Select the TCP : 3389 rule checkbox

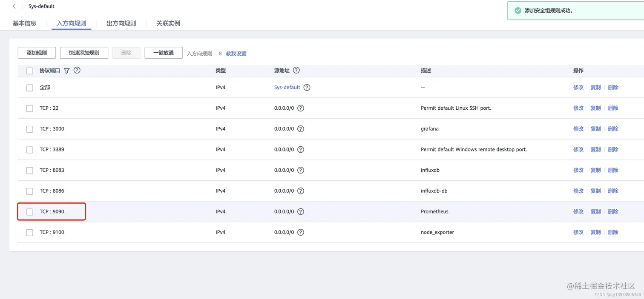pos(29,150)
